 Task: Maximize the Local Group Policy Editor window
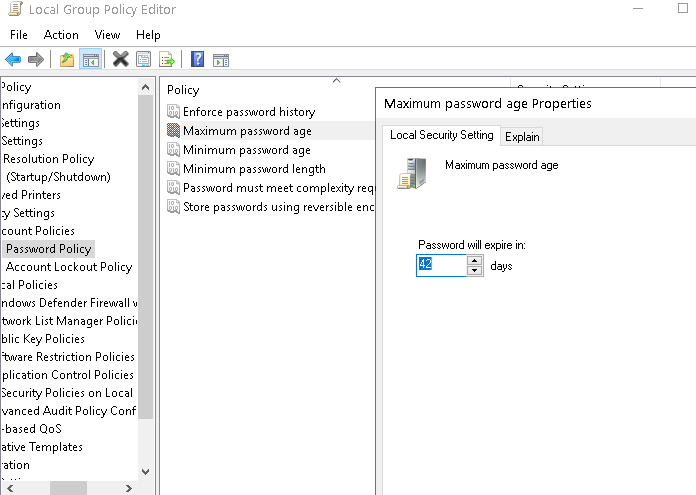(683, 8)
